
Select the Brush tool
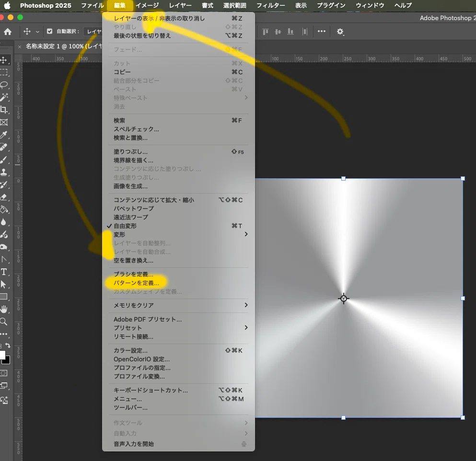point(4,160)
